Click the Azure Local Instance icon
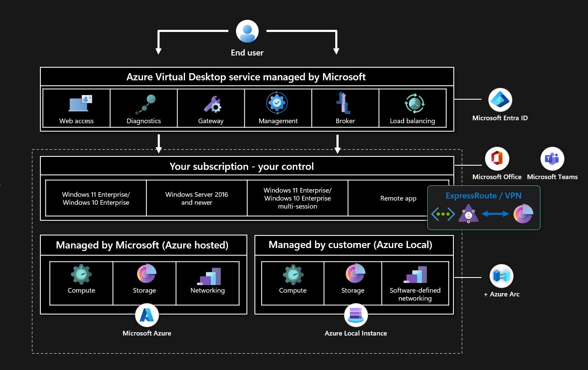 pos(356,315)
